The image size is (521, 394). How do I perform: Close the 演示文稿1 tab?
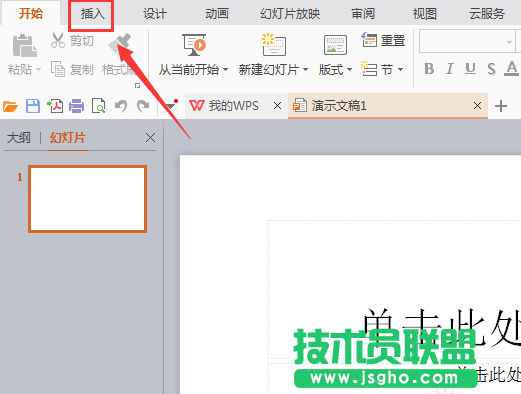click(477, 106)
